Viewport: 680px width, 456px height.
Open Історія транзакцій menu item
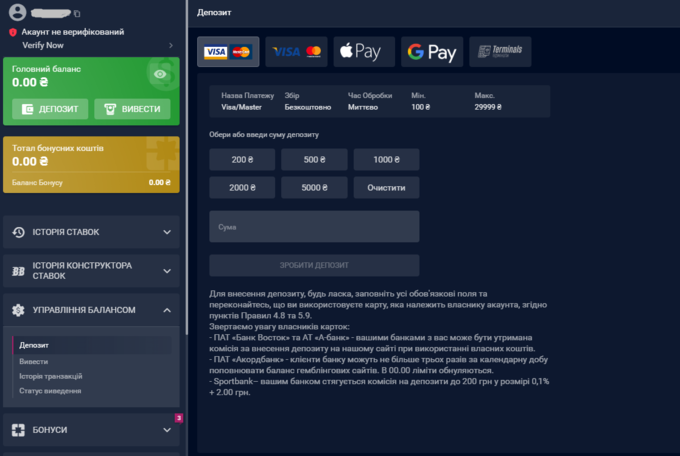51,376
